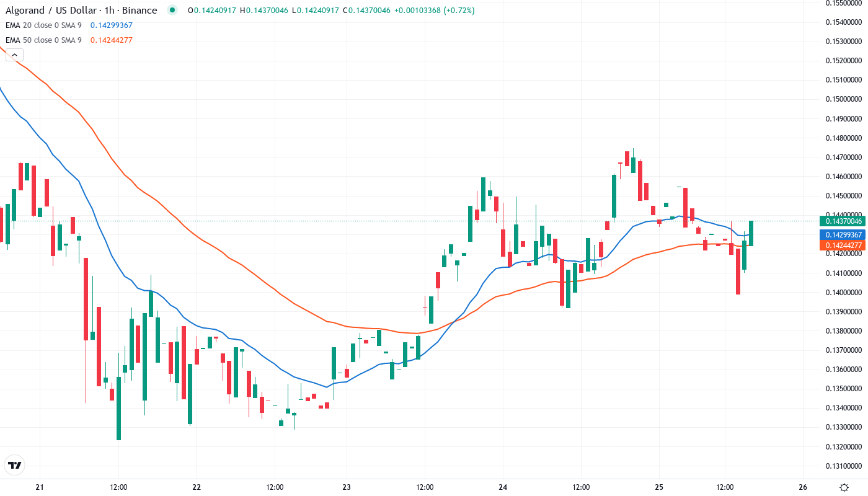Click the green market status dot

172,10
